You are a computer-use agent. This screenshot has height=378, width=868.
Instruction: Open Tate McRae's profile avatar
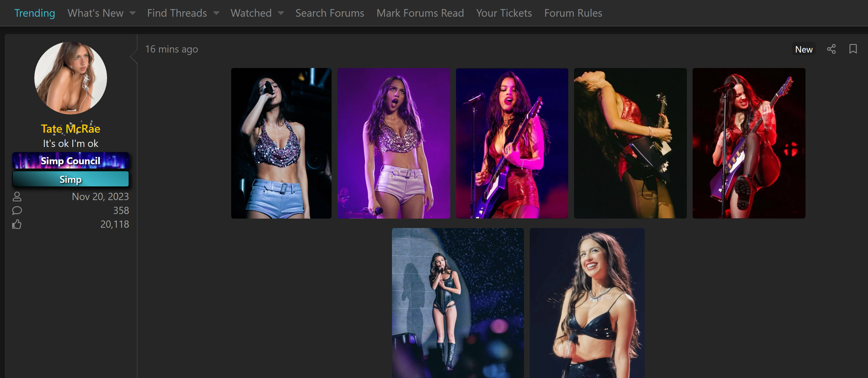click(70, 78)
